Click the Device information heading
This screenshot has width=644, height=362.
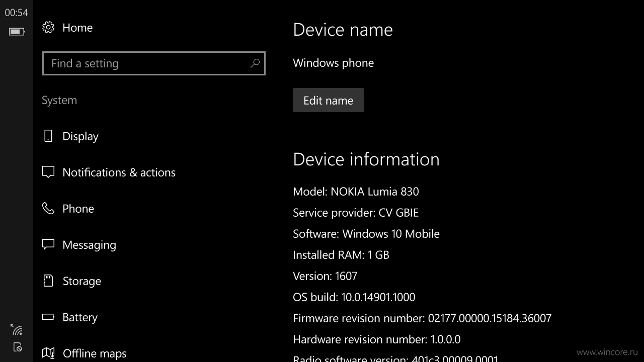tap(366, 159)
